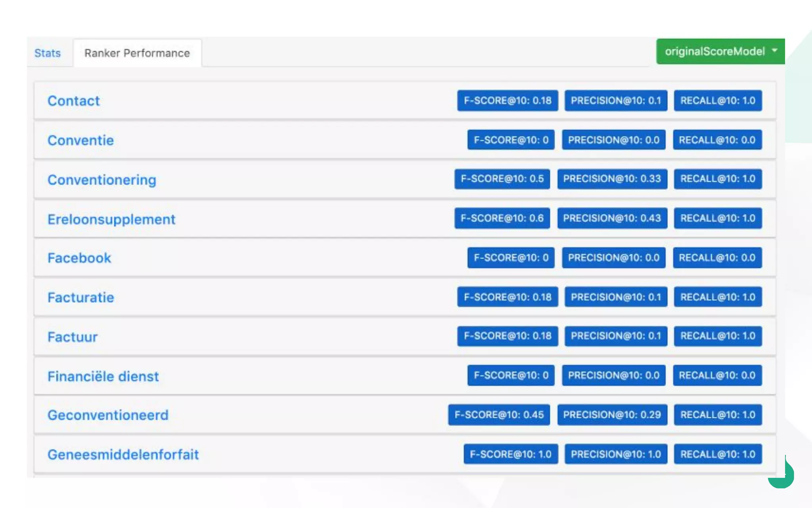812x508 pixels.
Task: Click the Factuur link
Action: [x=73, y=337]
